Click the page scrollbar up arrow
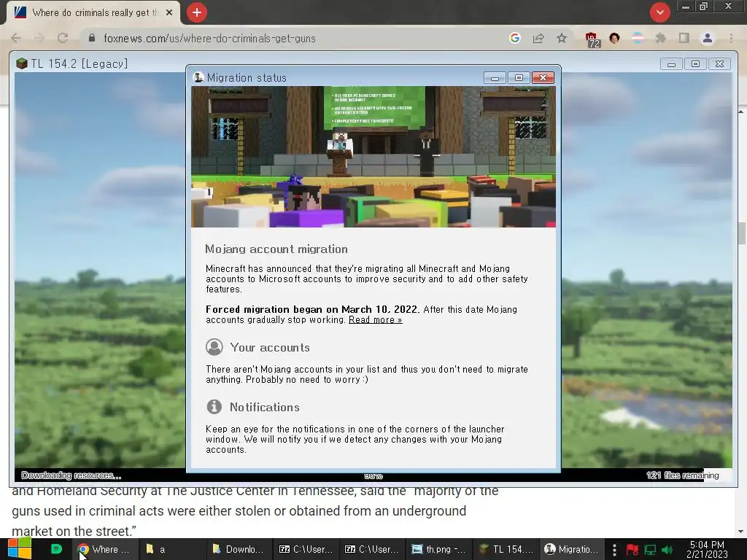Screen dimensions: 747x560 click(741, 112)
